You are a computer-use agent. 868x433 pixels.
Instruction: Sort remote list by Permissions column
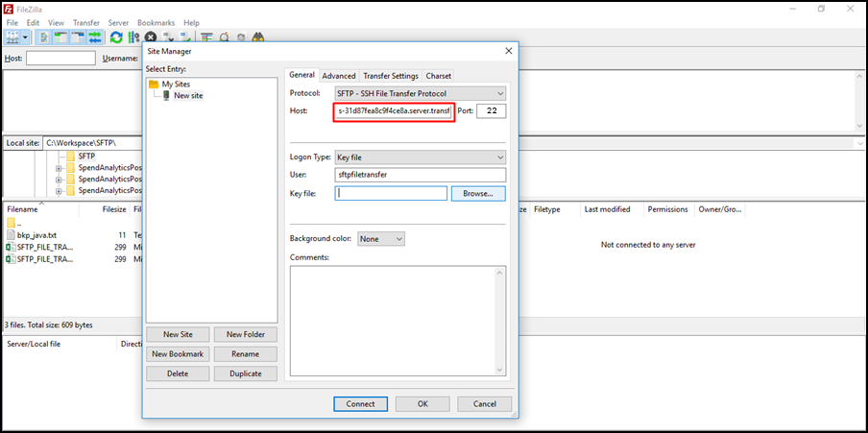[x=668, y=209]
